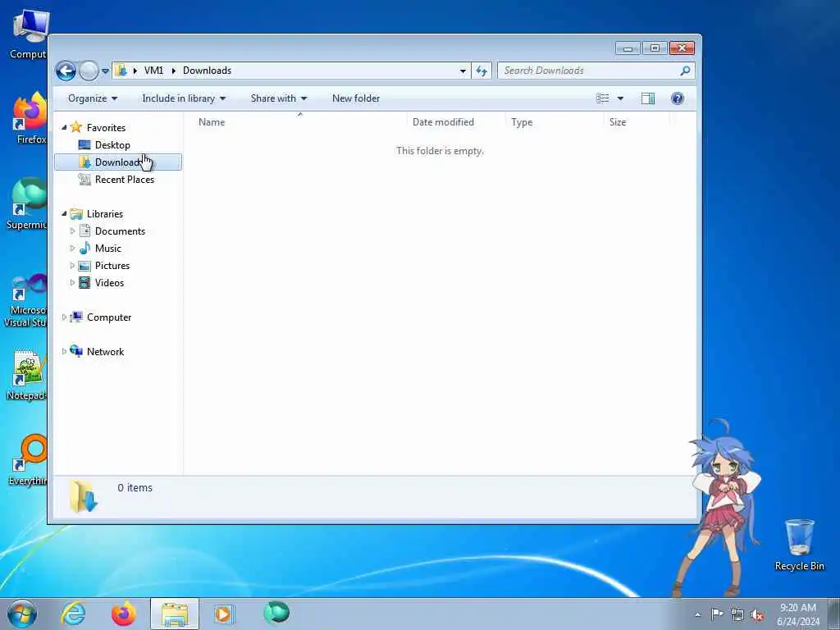The image size is (840, 630).
Task: Launch Firefox from the taskbar
Action: 124,614
